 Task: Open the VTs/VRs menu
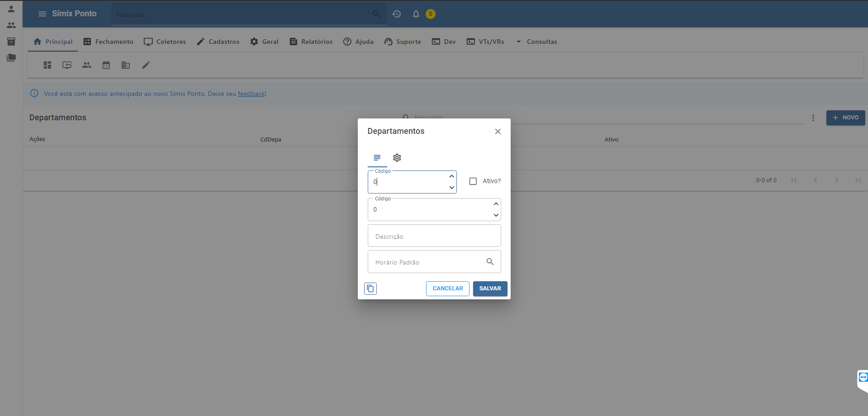pos(485,42)
